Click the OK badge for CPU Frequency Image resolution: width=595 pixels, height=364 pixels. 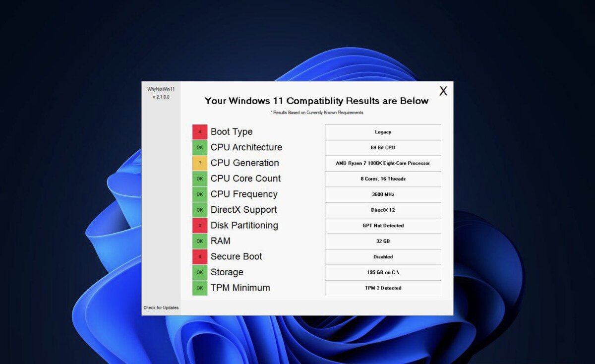pos(200,194)
